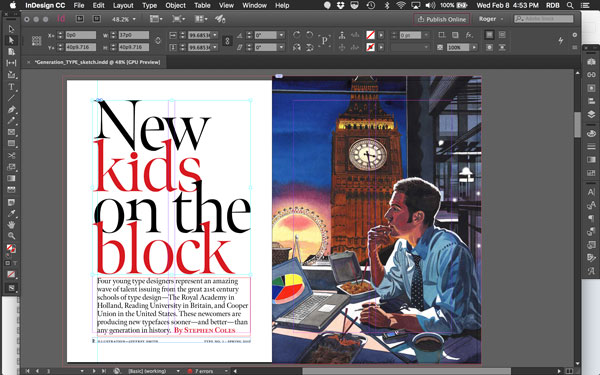Click the Adobe Stock search field
This screenshot has width=600, height=375.
click(543, 19)
